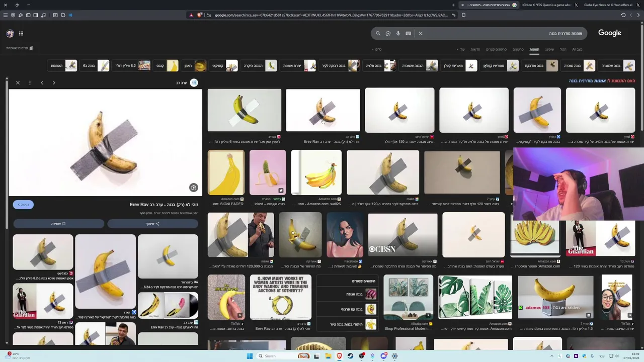Screen dimensions: 644x362
Task: Switch to the סרטונים videos tab
Action: pos(518,49)
